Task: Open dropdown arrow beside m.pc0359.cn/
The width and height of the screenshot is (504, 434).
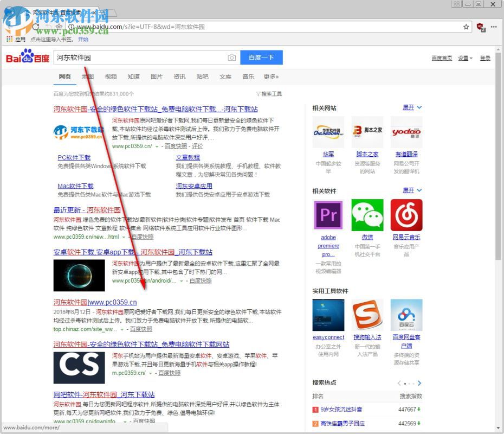Action: [150, 373]
